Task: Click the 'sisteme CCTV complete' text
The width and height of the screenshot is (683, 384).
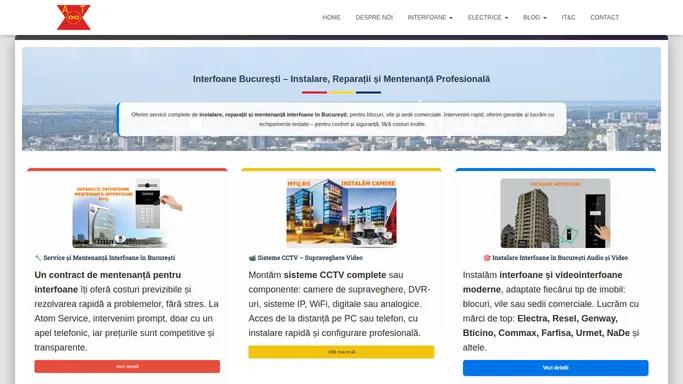Action: [335, 275]
